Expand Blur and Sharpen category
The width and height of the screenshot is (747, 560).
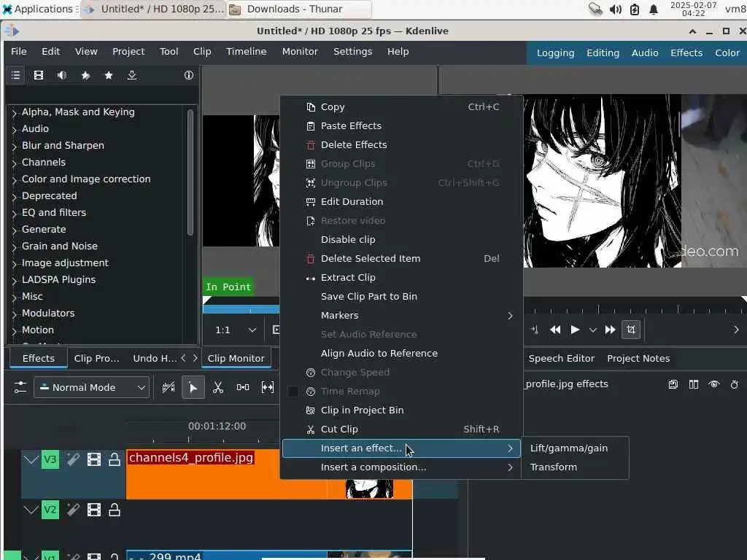tap(15, 146)
